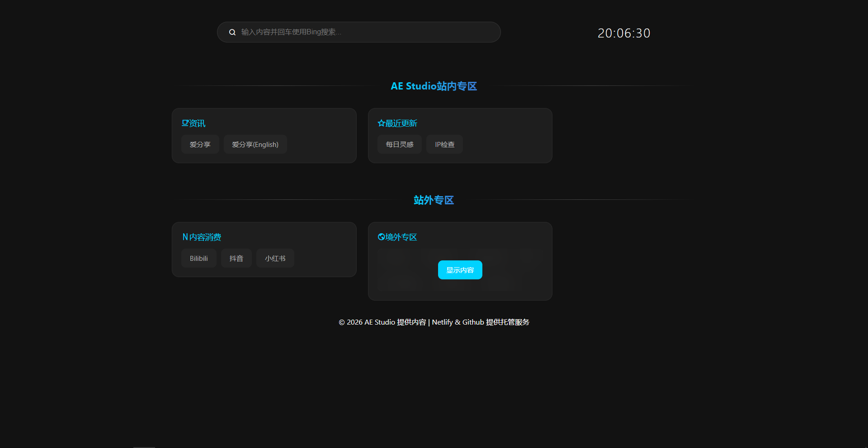The width and height of the screenshot is (868, 448).
Task: Reveal hidden content with 显示内容 button
Action: click(x=460, y=270)
